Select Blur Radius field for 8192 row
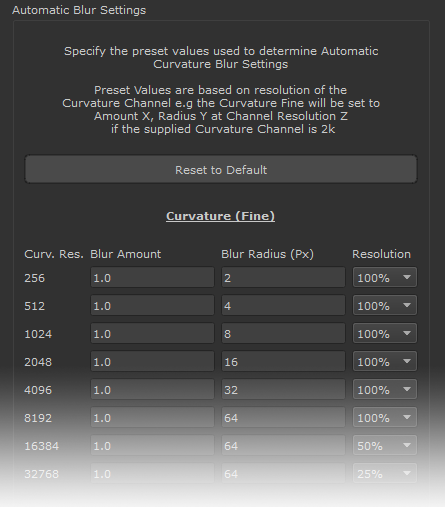This screenshot has height=507, width=445. coord(283,417)
